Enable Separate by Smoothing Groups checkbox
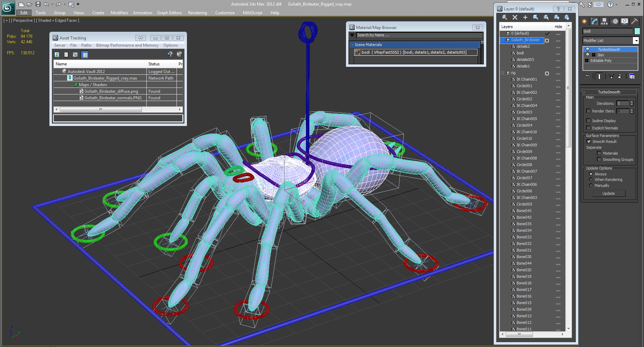Viewport: 644px width, 347px height. pyautogui.click(x=599, y=159)
